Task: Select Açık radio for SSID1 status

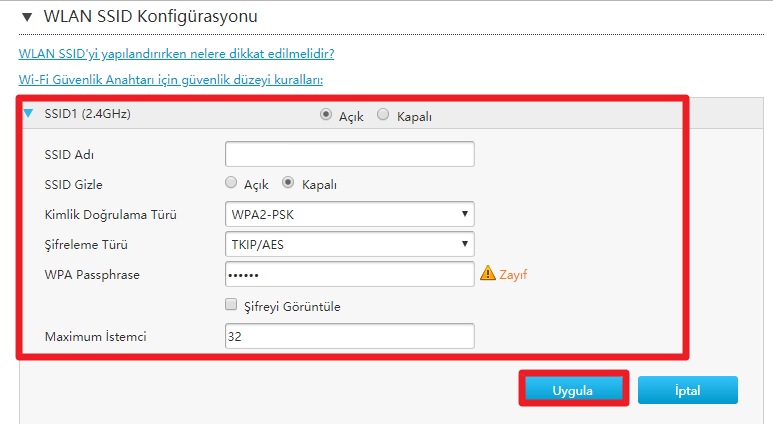Action: point(325,115)
